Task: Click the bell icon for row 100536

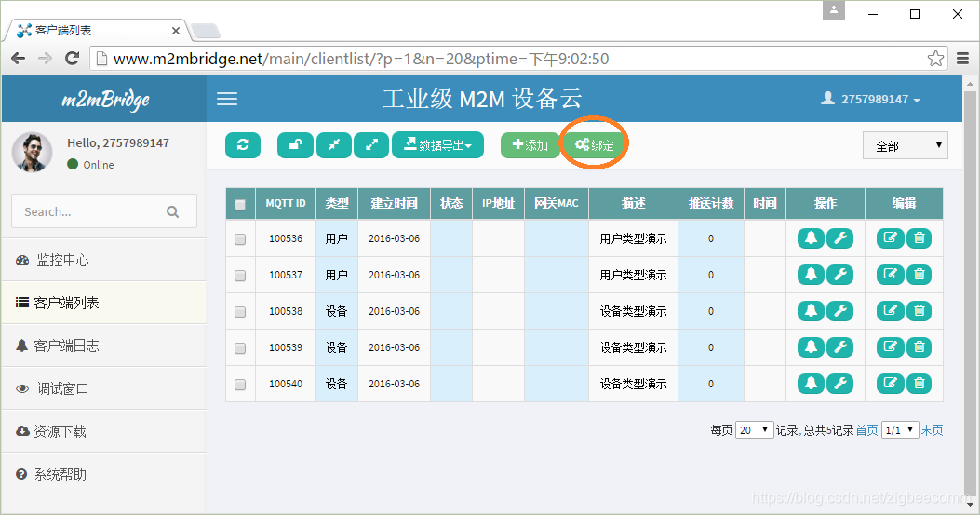Action: [x=811, y=238]
